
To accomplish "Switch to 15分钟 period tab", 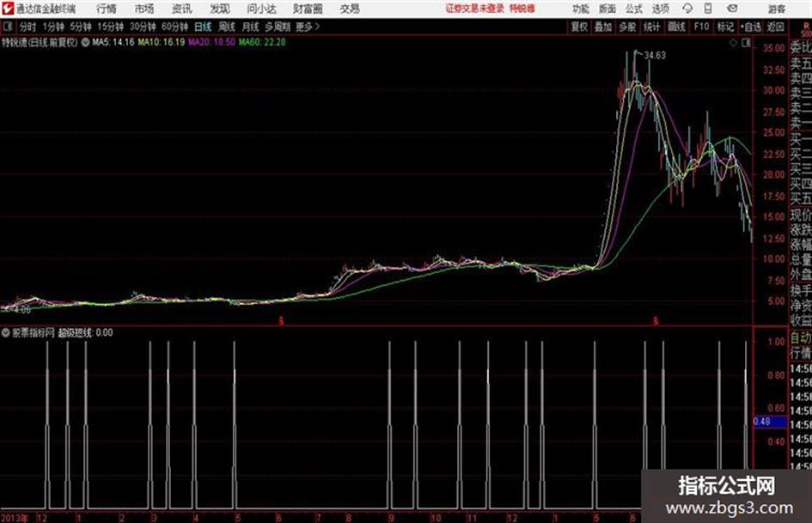I will click(110, 27).
